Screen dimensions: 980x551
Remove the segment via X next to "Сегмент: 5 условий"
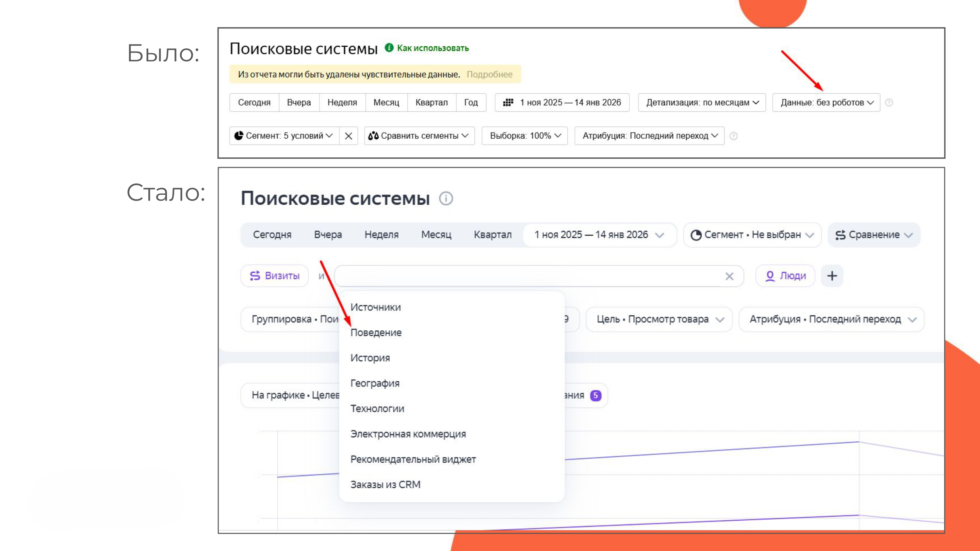click(x=349, y=136)
